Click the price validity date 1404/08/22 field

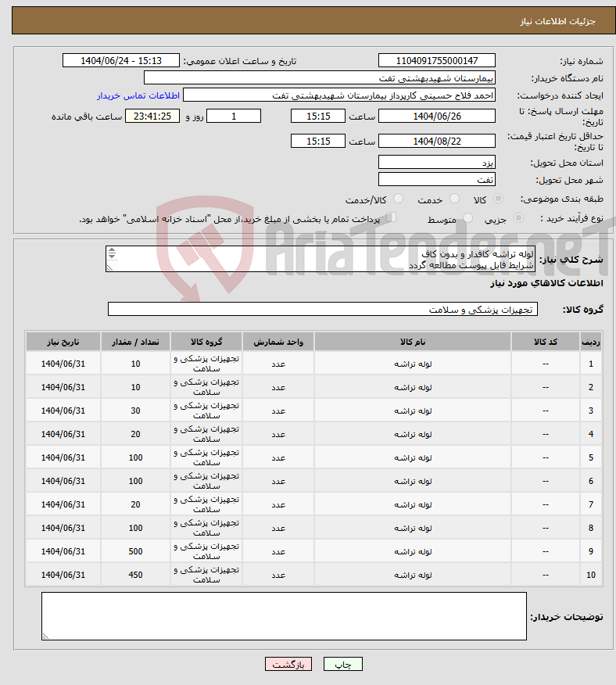(x=437, y=141)
